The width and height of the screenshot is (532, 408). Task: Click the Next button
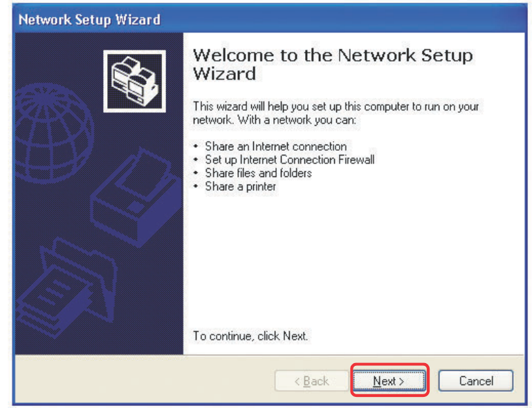pyautogui.click(x=387, y=381)
